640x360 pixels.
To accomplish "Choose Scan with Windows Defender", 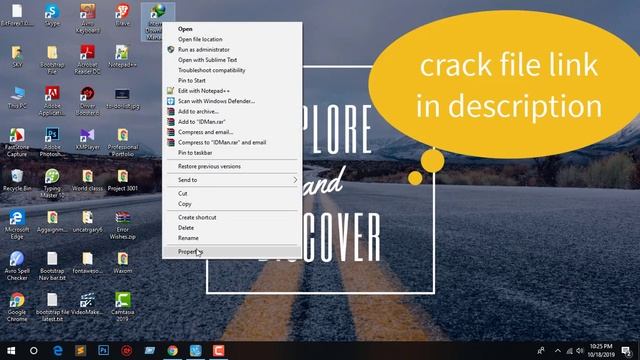I will pyautogui.click(x=232, y=101).
